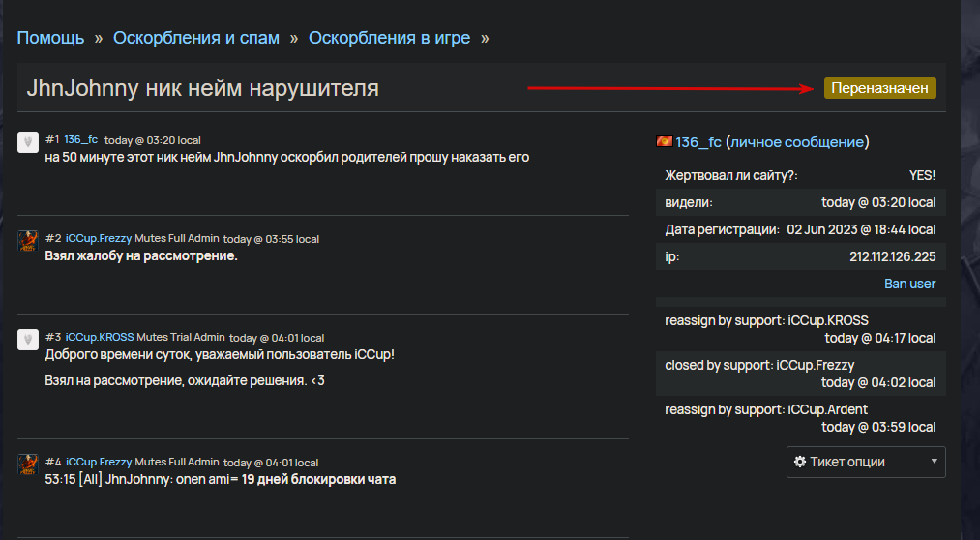The image size is (980, 540).
Task: Open Оскорбления и спам breadcrumb section
Action: point(196,38)
